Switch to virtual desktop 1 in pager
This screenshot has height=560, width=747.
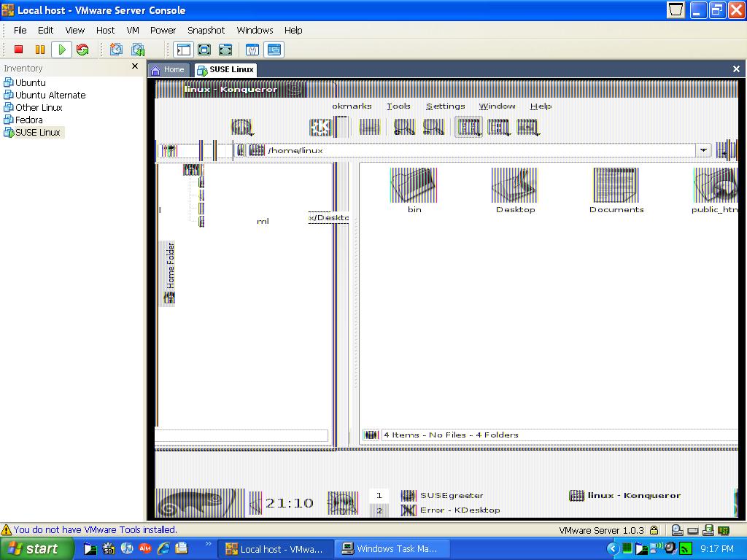coord(379,496)
